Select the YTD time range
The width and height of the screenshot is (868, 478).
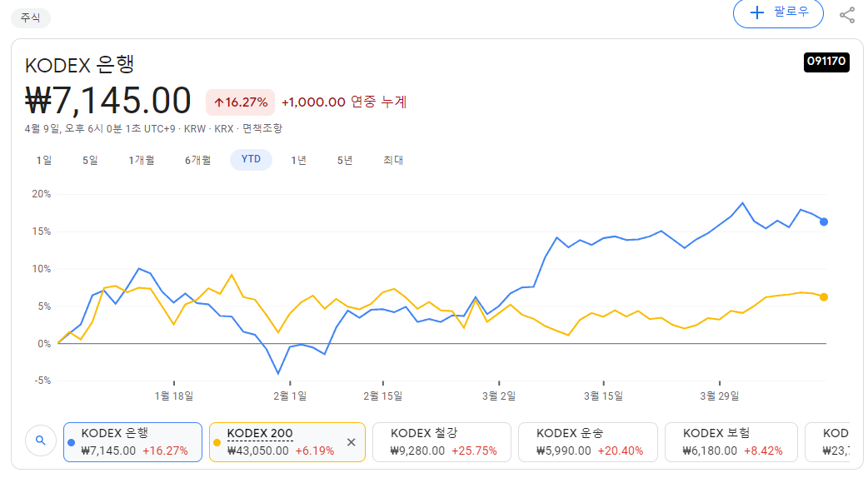click(x=251, y=159)
